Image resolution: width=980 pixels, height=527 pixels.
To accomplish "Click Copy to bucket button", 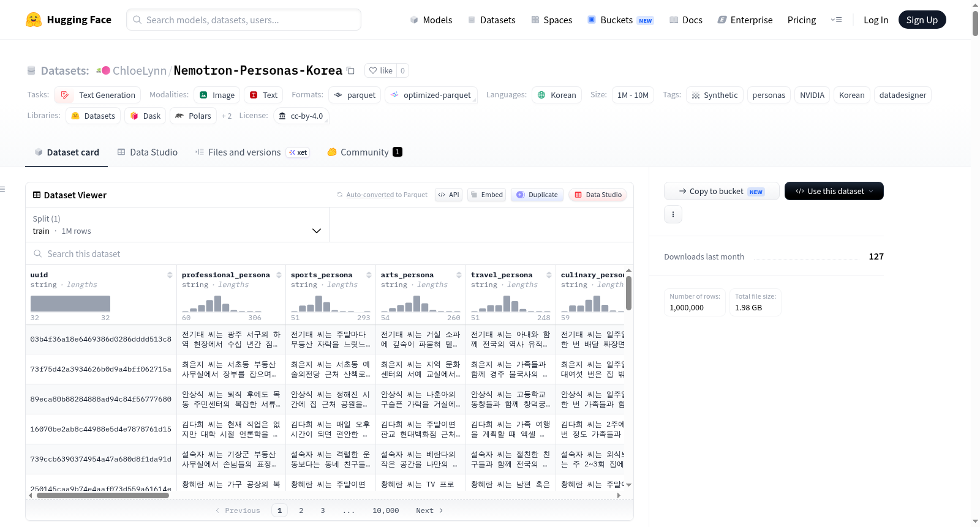I will click(722, 191).
